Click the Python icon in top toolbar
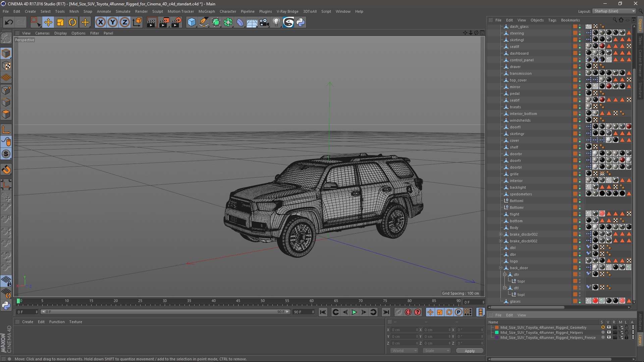This screenshot has width=644, height=362. 301,22
